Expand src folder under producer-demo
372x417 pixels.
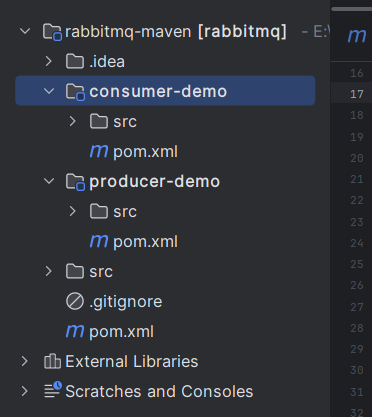coord(73,211)
